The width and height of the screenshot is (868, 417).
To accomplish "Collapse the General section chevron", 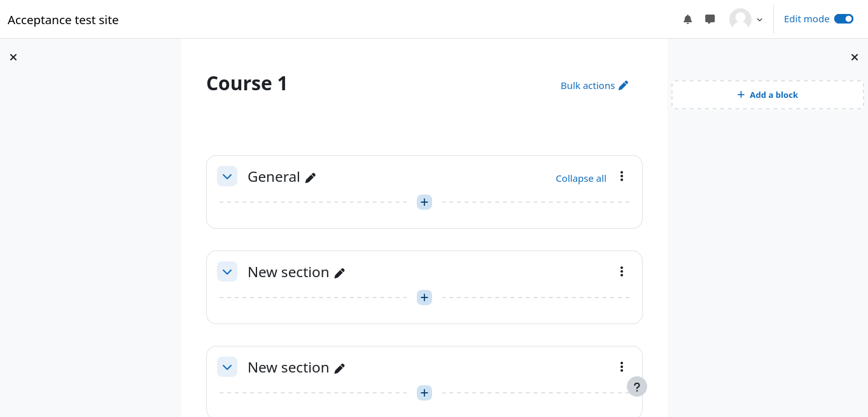I will coord(227,176).
